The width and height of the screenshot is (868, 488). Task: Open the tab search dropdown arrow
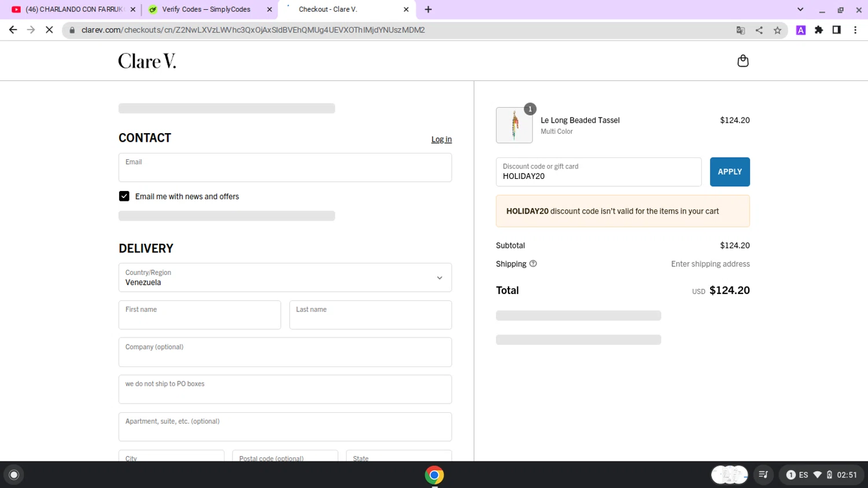[800, 9]
